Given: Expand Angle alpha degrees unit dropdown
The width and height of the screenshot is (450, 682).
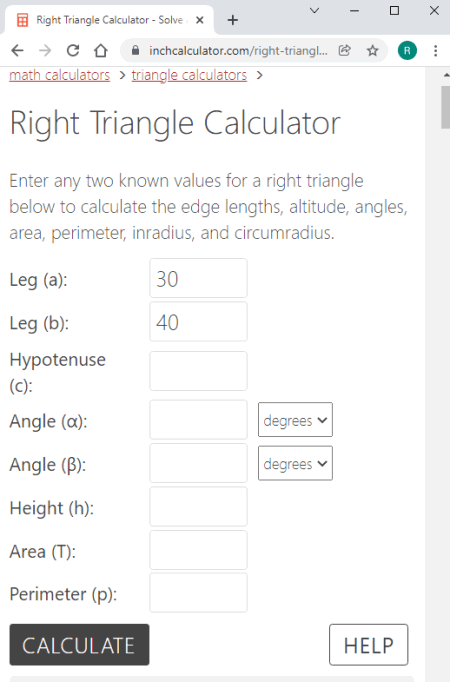Looking at the screenshot, I should click(x=295, y=420).
